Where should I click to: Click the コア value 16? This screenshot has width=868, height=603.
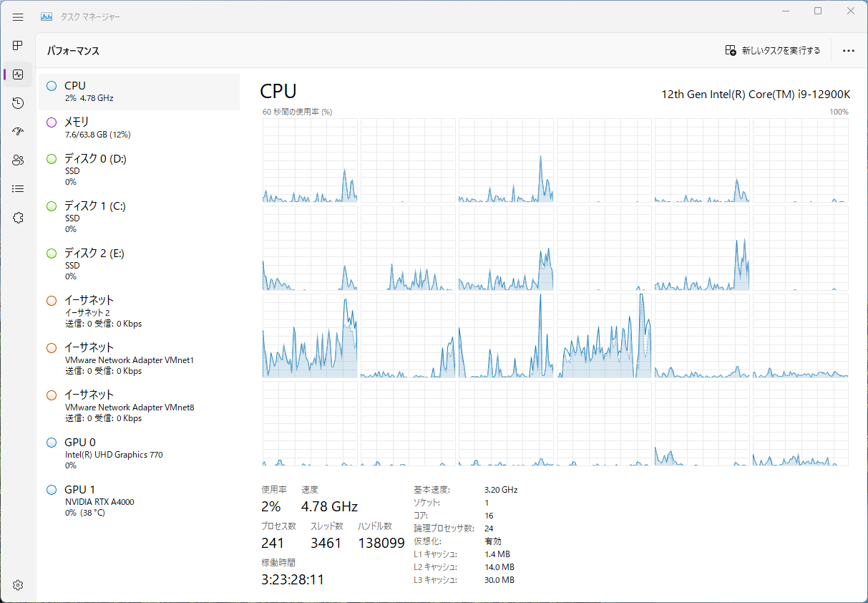click(x=489, y=516)
